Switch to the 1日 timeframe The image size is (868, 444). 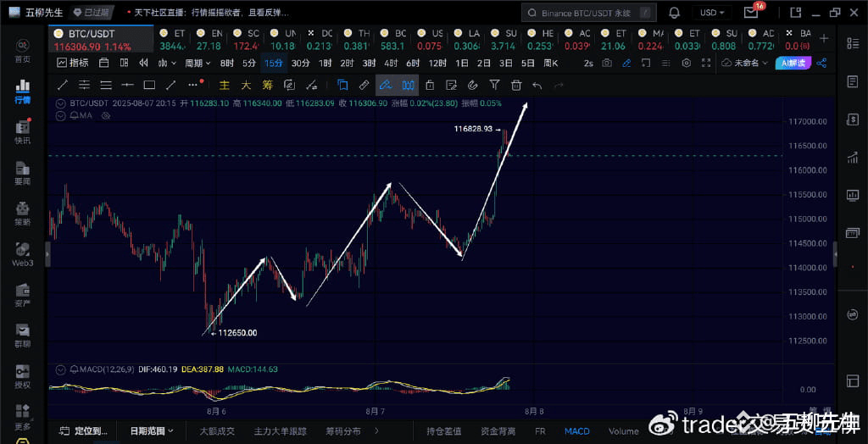(x=462, y=63)
